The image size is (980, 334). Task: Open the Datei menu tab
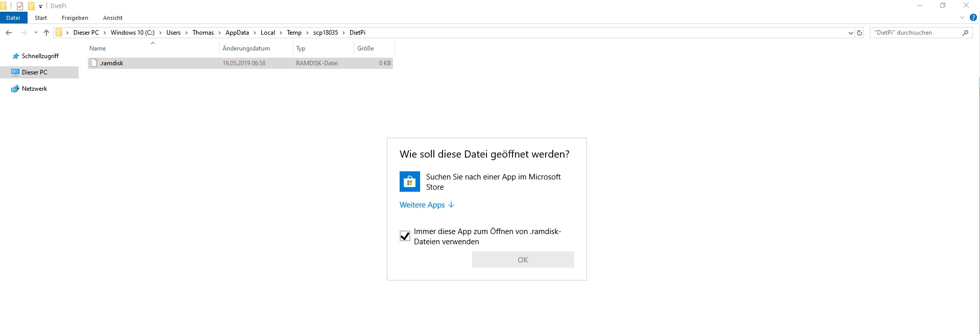click(13, 18)
